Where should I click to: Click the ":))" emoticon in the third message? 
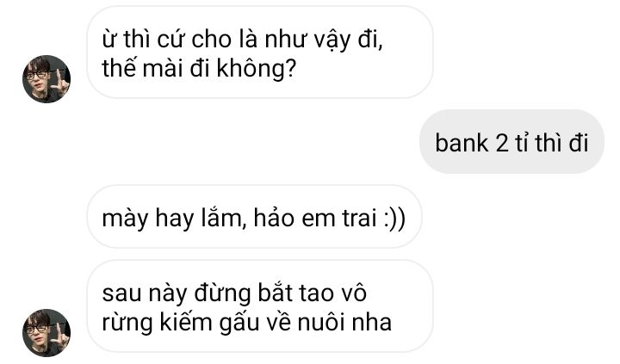click(394, 219)
